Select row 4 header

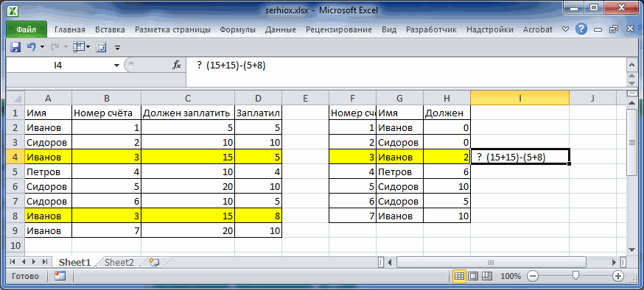tap(15, 157)
